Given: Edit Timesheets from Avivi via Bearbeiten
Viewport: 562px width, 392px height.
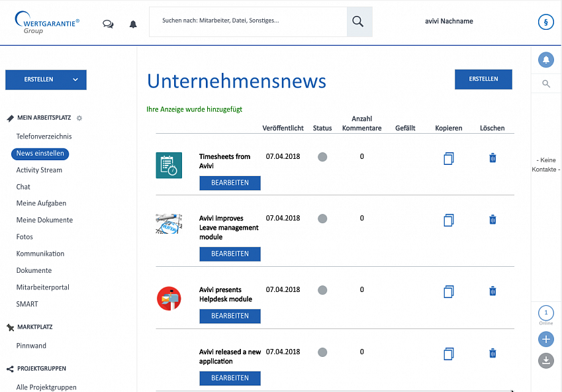Looking at the screenshot, I should tap(230, 183).
